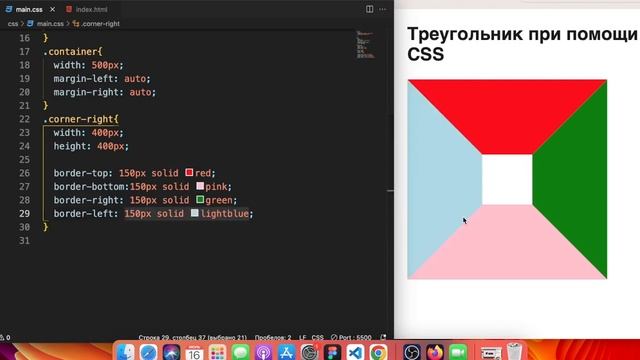Open the lightblue color swatch picker
Screen dimensions: 640x360
195,213
